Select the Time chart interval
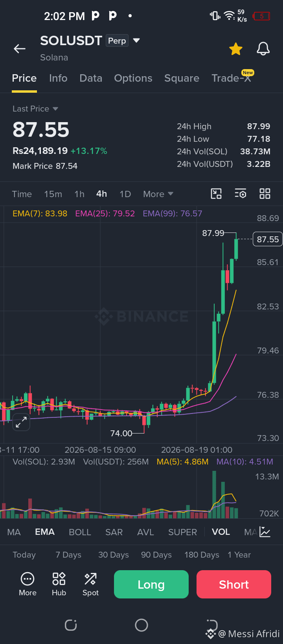This screenshot has height=644, width=283. click(x=22, y=194)
